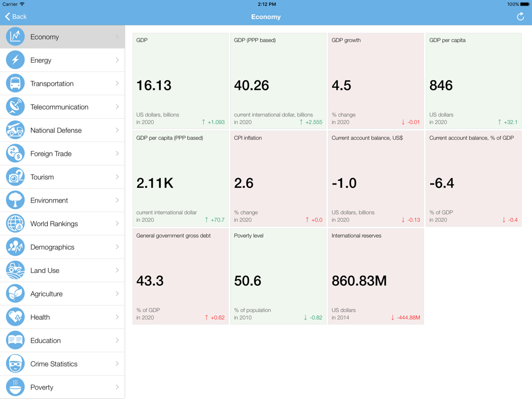
Task: Open the GDP card showing 16.13
Action: pos(180,81)
